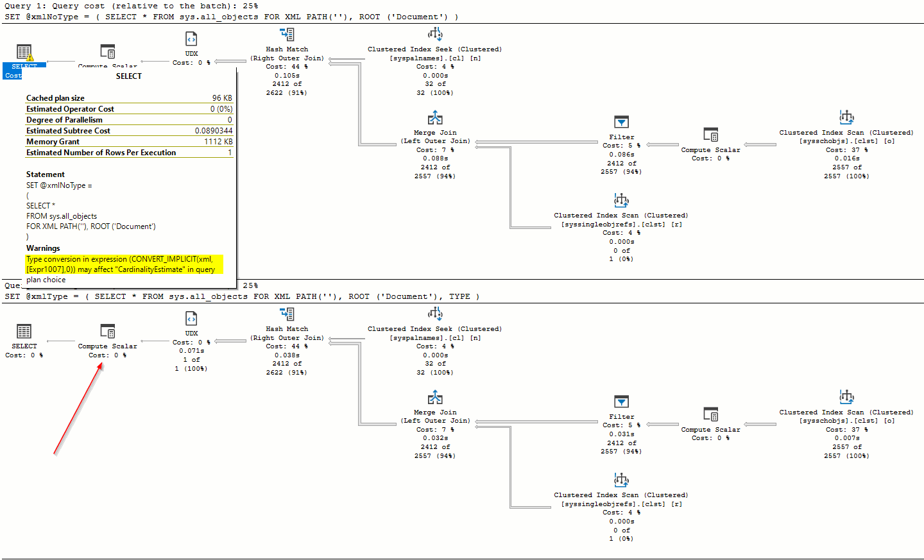This screenshot has width=924, height=560.
Task: Click the Merge Join icon in Query 1 plan
Action: (x=435, y=118)
